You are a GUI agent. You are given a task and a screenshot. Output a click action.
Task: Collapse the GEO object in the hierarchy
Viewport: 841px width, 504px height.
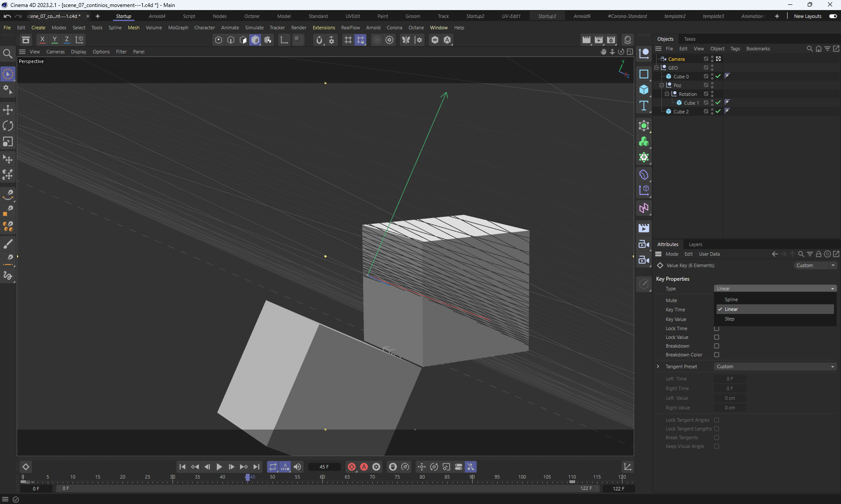tap(657, 68)
